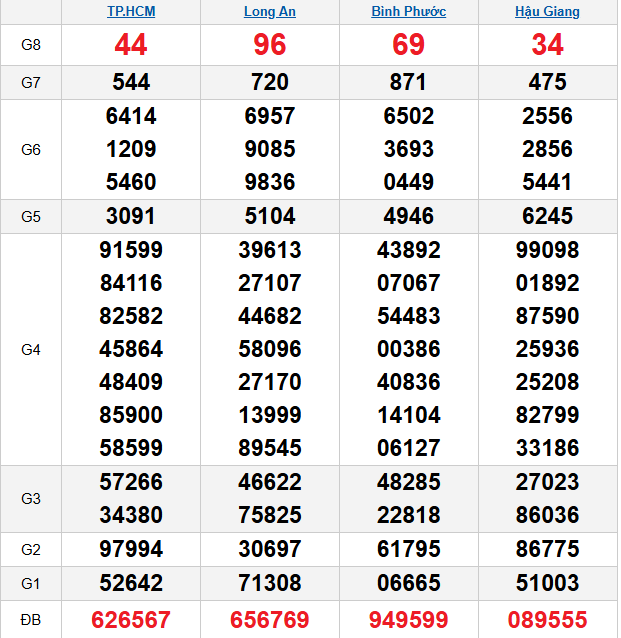
Task: Click Long An special prize 656769
Action: click(x=270, y=620)
